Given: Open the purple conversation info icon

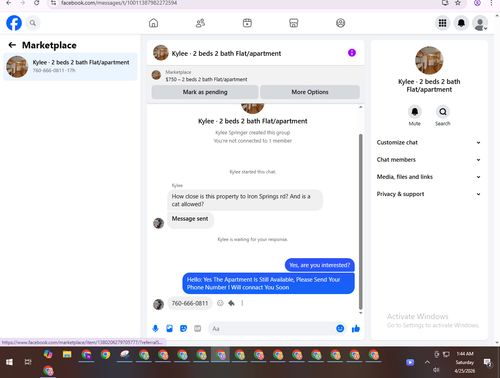Looking at the screenshot, I should [x=352, y=53].
